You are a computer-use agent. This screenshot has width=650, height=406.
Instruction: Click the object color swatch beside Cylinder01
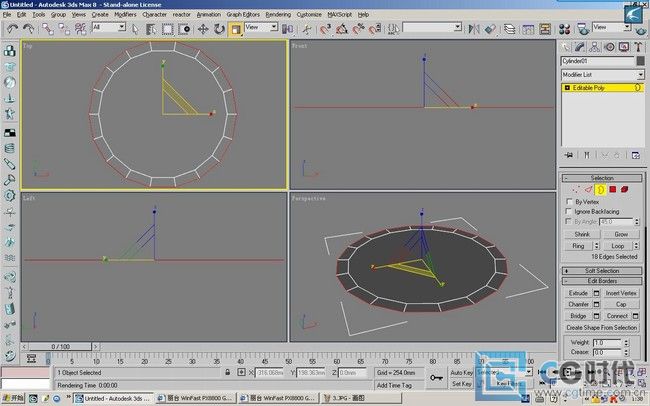(641, 61)
